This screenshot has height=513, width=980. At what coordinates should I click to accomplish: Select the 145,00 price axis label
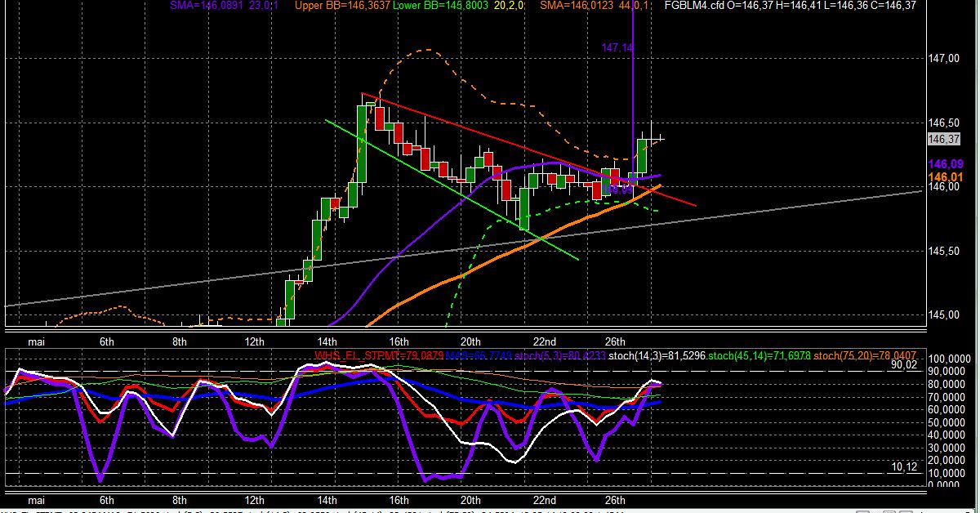pyautogui.click(x=942, y=315)
